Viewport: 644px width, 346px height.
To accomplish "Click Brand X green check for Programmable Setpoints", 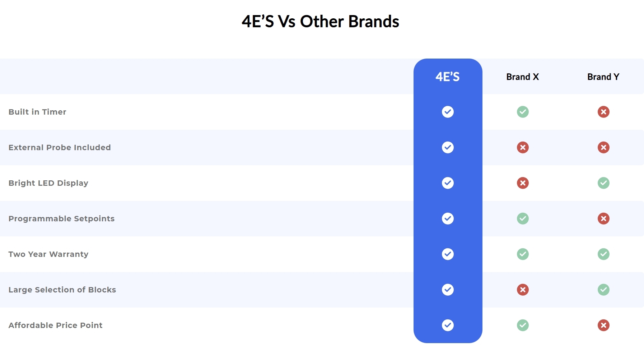I will [523, 218].
